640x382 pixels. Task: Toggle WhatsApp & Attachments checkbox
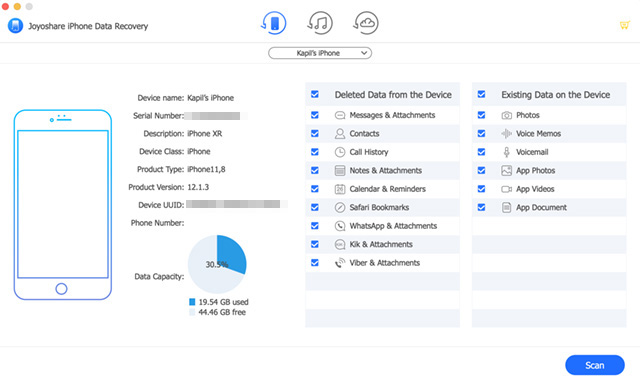coord(315,226)
